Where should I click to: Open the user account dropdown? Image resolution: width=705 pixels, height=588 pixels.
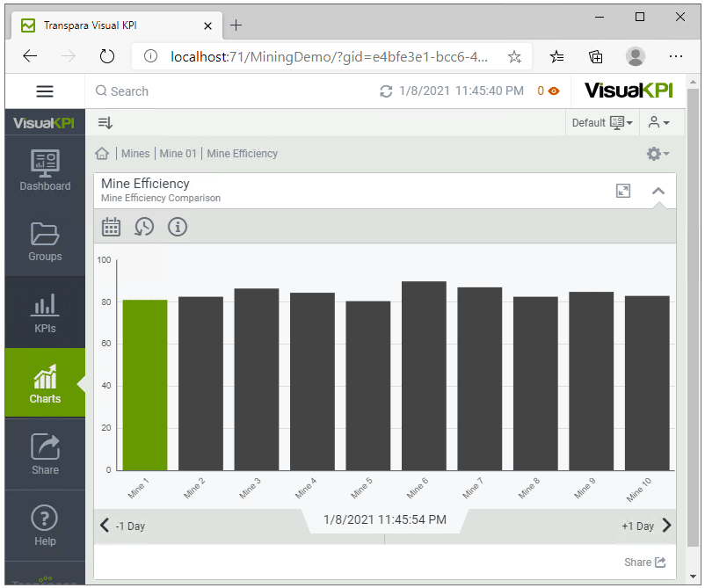coord(659,123)
